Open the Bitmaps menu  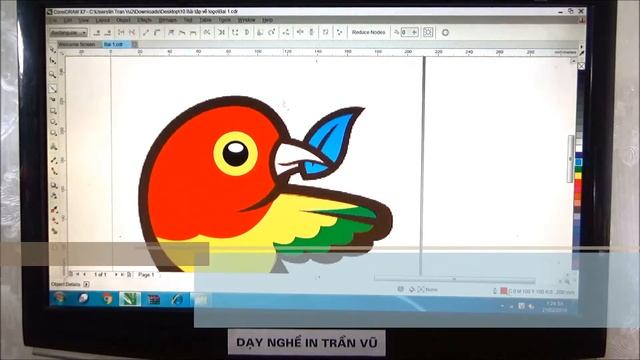click(167, 20)
